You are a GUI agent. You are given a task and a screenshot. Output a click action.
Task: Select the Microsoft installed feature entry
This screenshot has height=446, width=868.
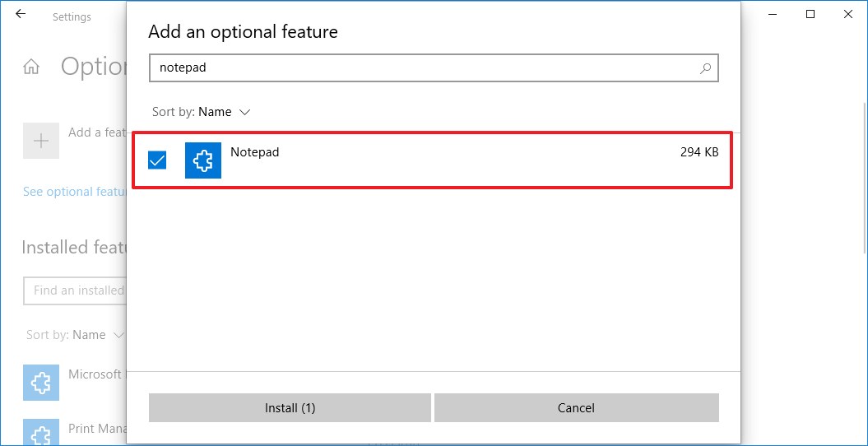(x=74, y=383)
